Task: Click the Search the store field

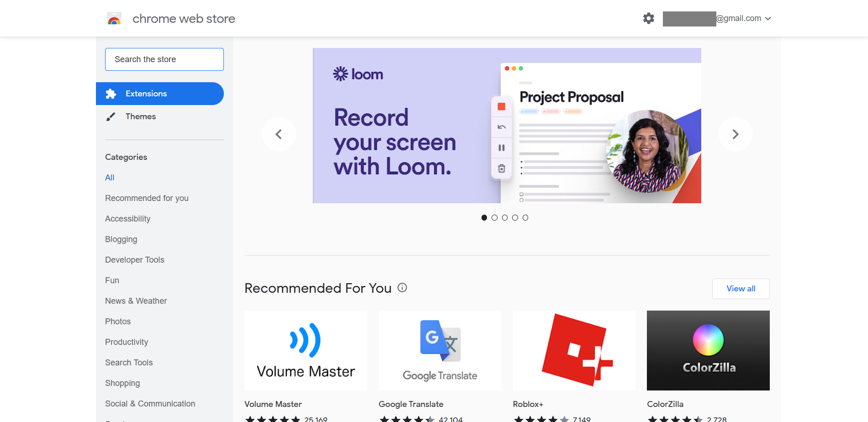Action: tap(164, 59)
